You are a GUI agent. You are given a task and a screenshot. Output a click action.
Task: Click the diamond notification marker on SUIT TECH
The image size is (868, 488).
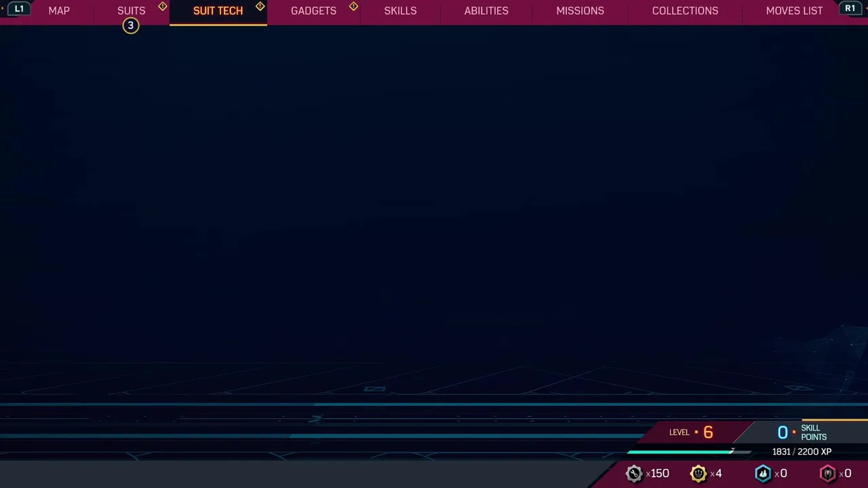click(x=260, y=6)
